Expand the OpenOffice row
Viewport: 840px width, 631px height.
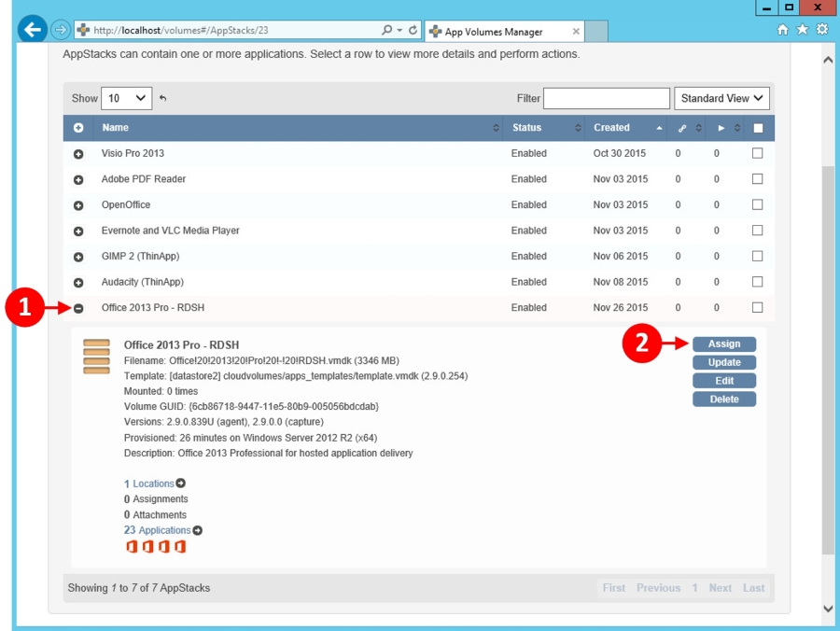tap(78, 205)
